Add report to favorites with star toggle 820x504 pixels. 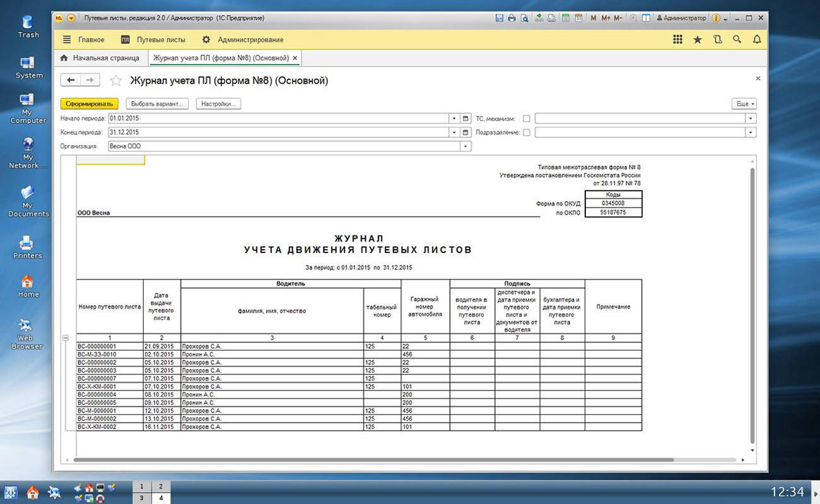(115, 81)
